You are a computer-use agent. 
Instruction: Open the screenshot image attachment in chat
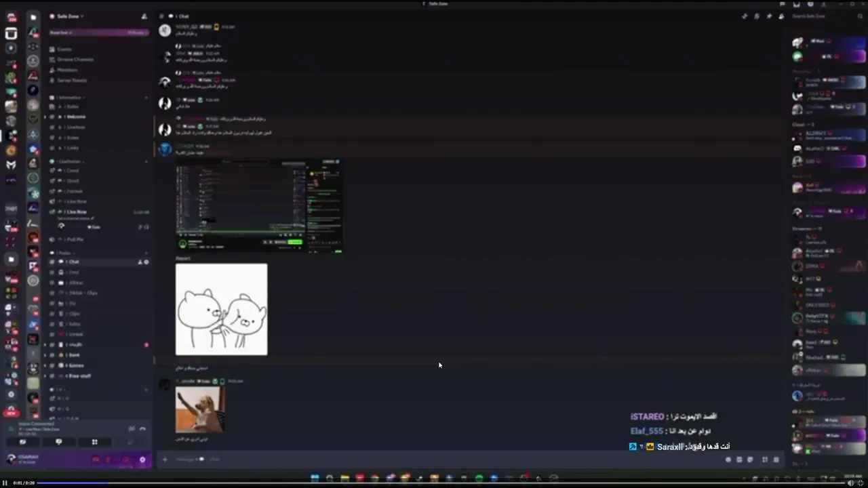tap(259, 207)
